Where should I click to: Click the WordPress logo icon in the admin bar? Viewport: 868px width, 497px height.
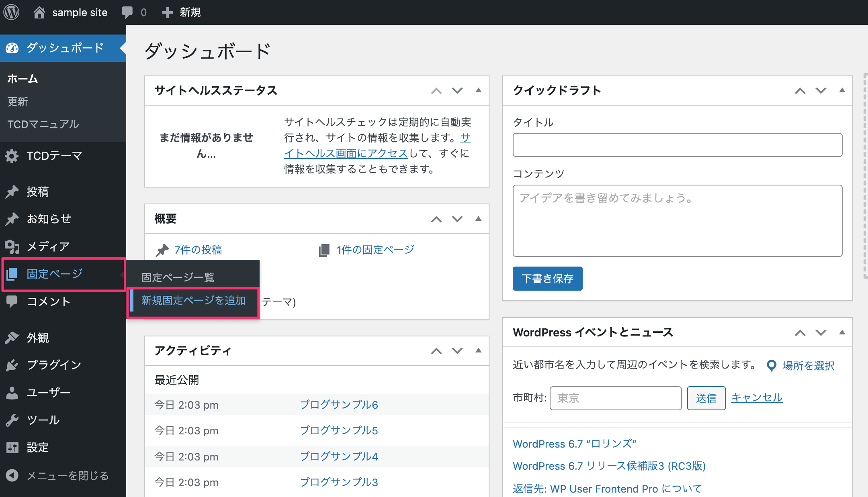click(x=12, y=12)
